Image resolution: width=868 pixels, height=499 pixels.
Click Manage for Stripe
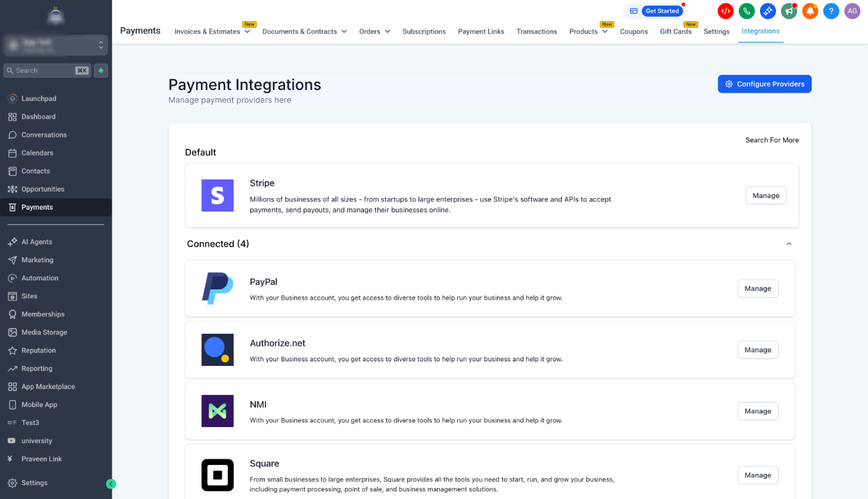pos(766,195)
